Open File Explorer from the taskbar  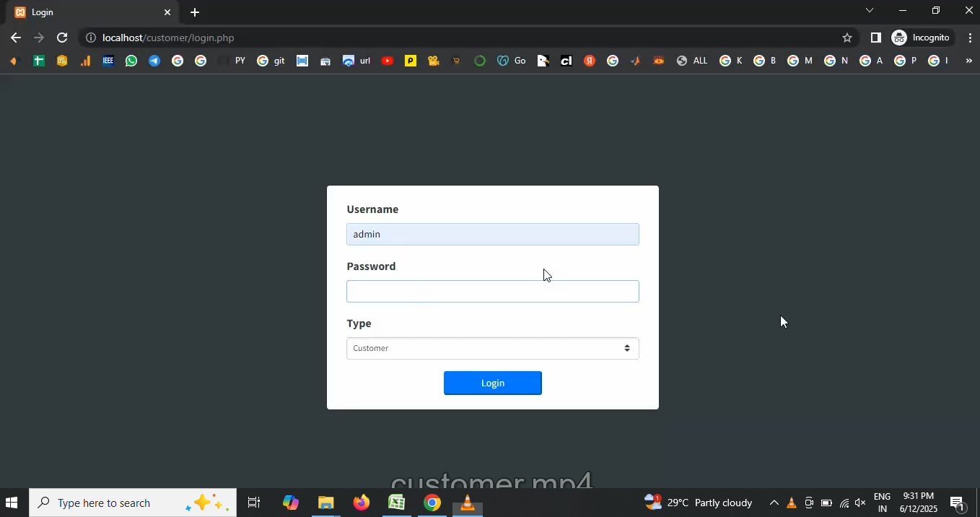tap(326, 503)
